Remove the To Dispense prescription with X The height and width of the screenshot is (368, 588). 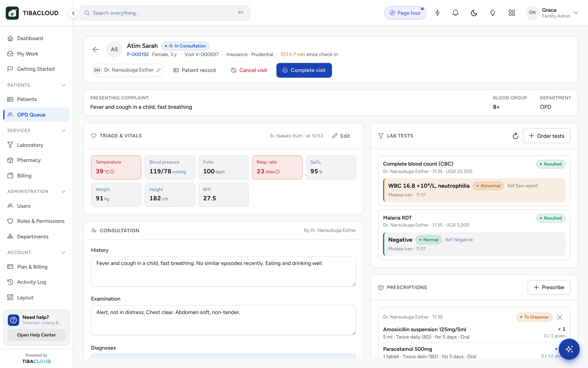pyautogui.click(x=560, y=317)
